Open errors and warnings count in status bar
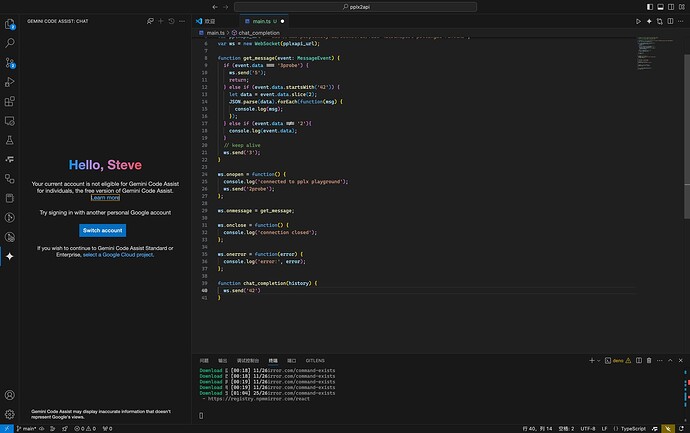Viewport: 690px width, 433px height. pos(85,429)
